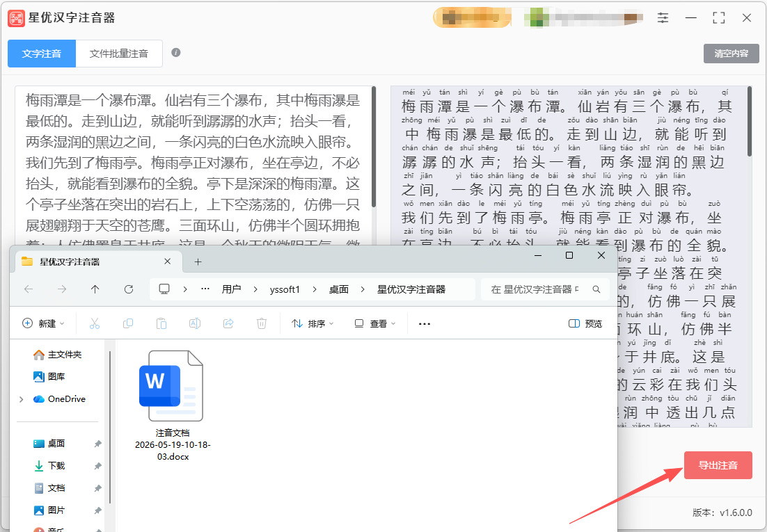Screen dimensions: 767x532
Task: Click the pin icon next to 下载
Action: 97,466
